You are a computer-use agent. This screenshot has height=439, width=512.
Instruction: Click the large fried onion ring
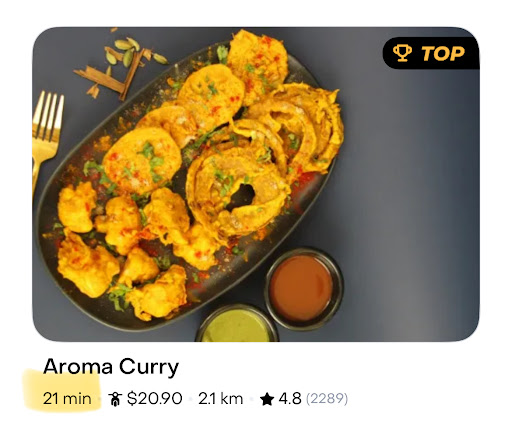[x=238, y=190]
